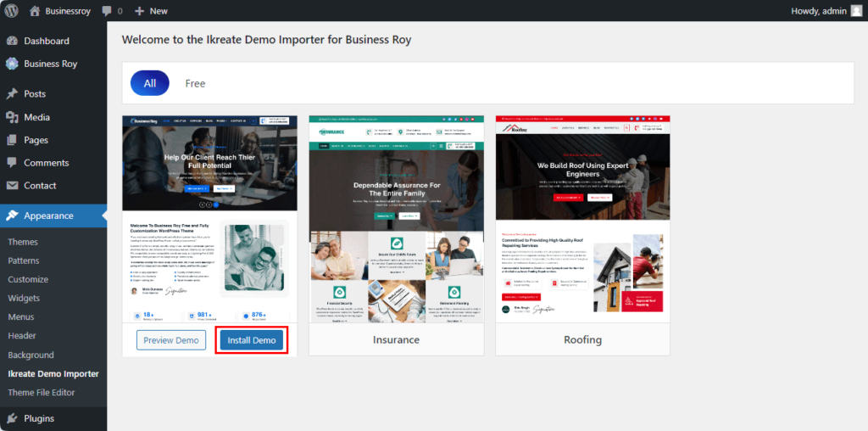Click the plus New icon in admin bar

click(x=139, y=11)
